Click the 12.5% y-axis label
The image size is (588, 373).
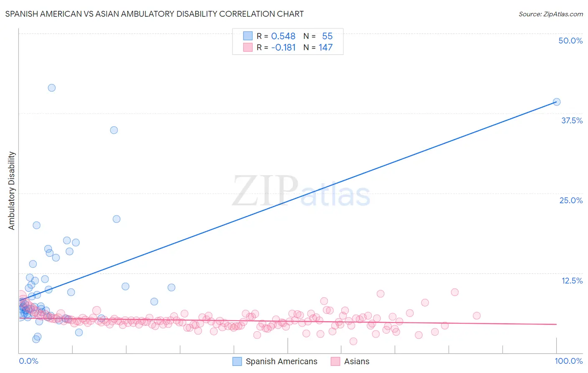pos(572,281)
